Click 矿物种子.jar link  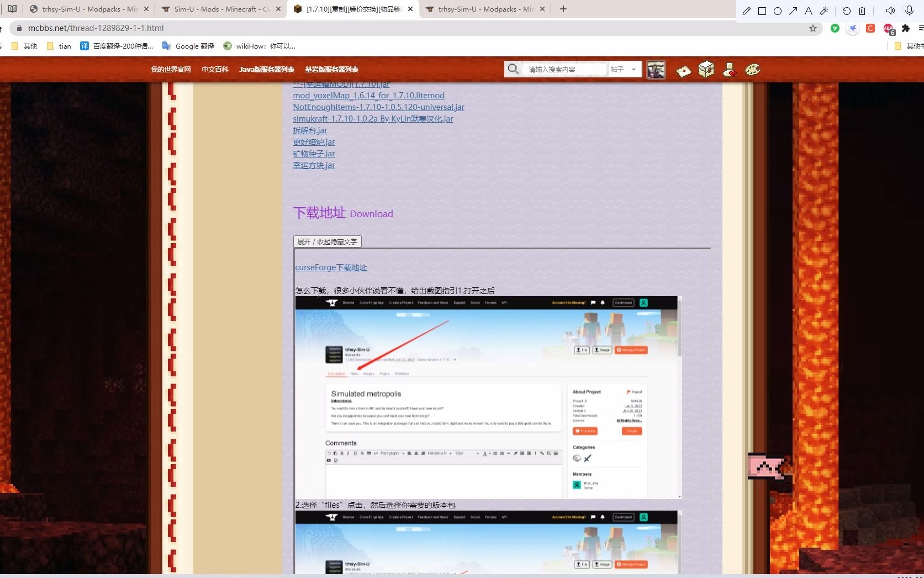314,154
